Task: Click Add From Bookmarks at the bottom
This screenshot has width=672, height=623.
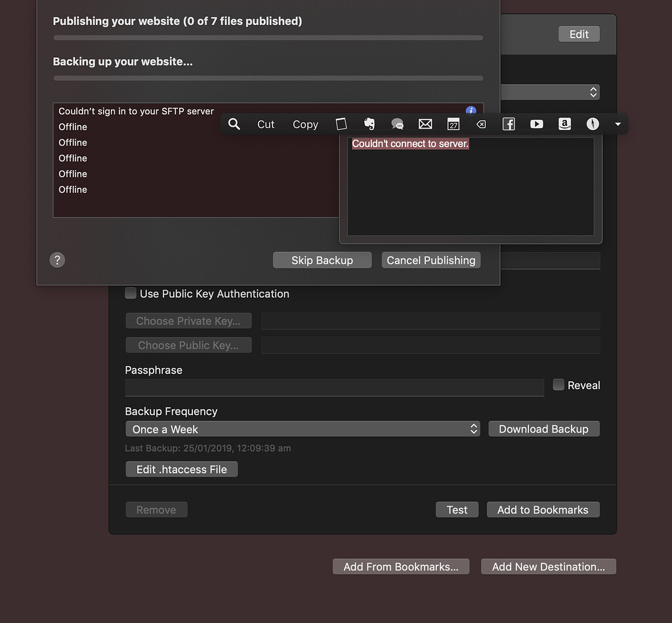Action: (401, 567)
